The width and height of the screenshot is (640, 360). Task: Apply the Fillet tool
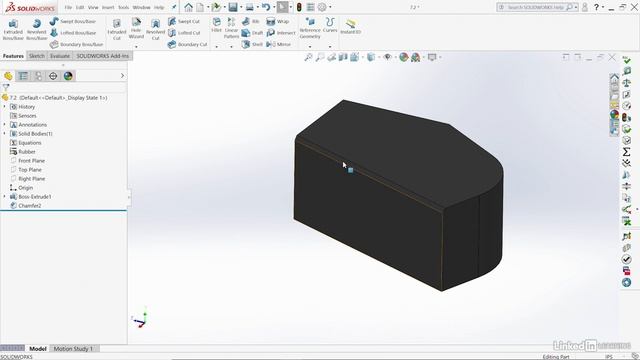click(217, 25)
